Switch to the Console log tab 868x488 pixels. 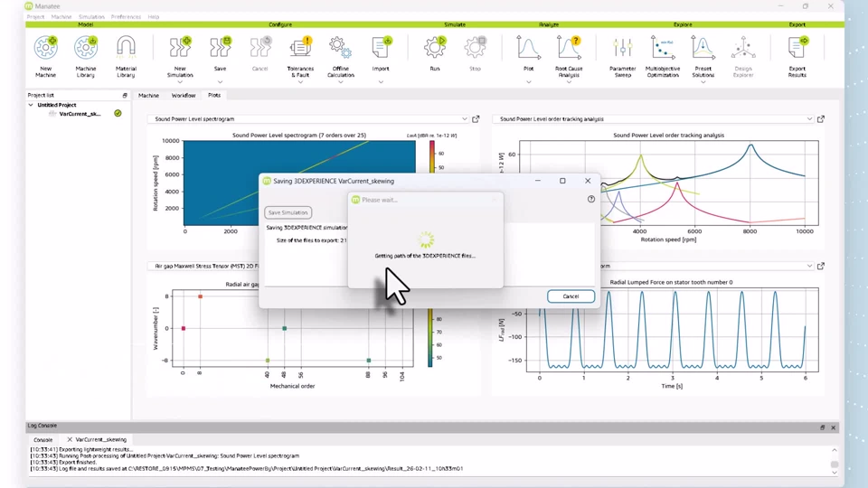pyautogui.click(x=42, y=440)
